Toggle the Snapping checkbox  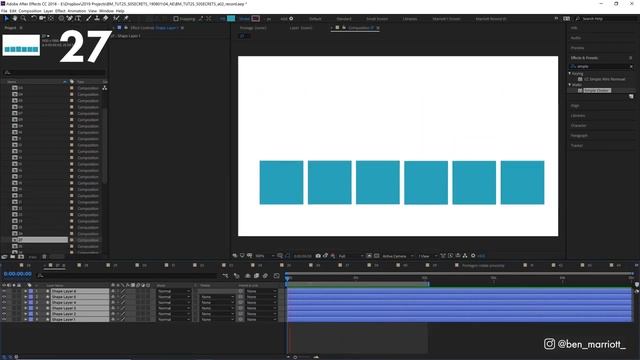[x=176, y=19]
